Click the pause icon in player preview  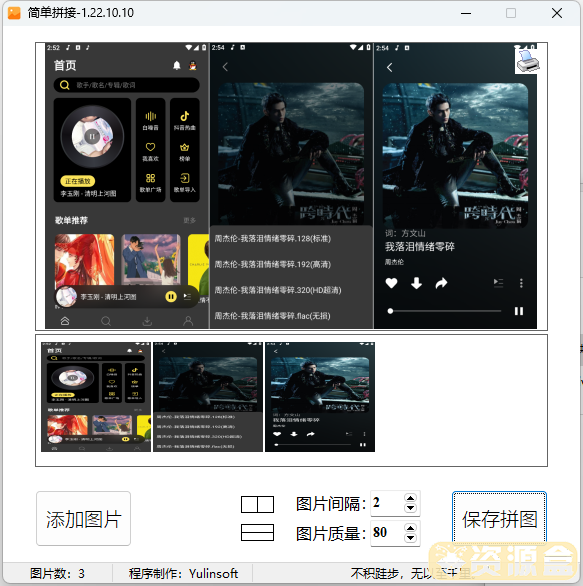tap(519, 311)
